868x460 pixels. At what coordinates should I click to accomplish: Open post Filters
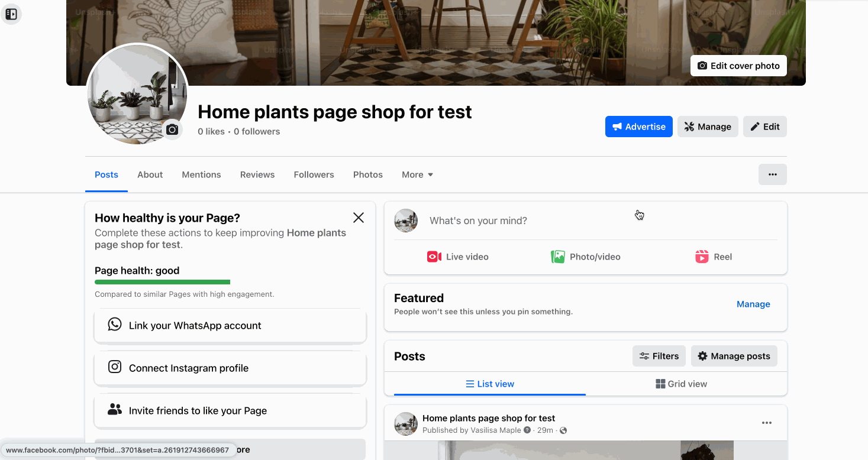tap(659, 356)
